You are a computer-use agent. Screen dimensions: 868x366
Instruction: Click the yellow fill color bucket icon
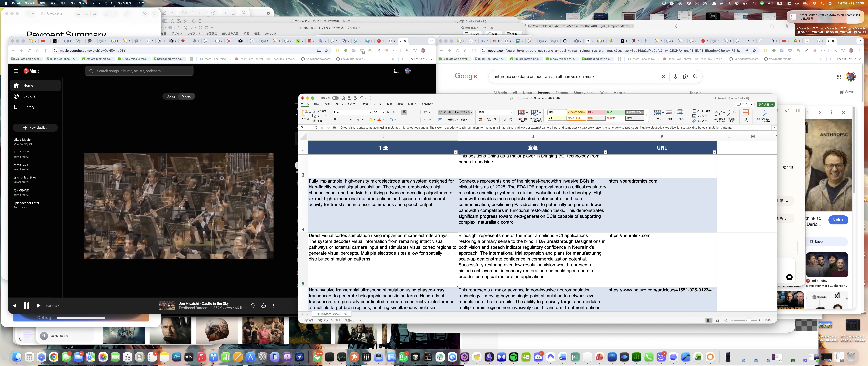pyautogui.click(x=371, y=120)
